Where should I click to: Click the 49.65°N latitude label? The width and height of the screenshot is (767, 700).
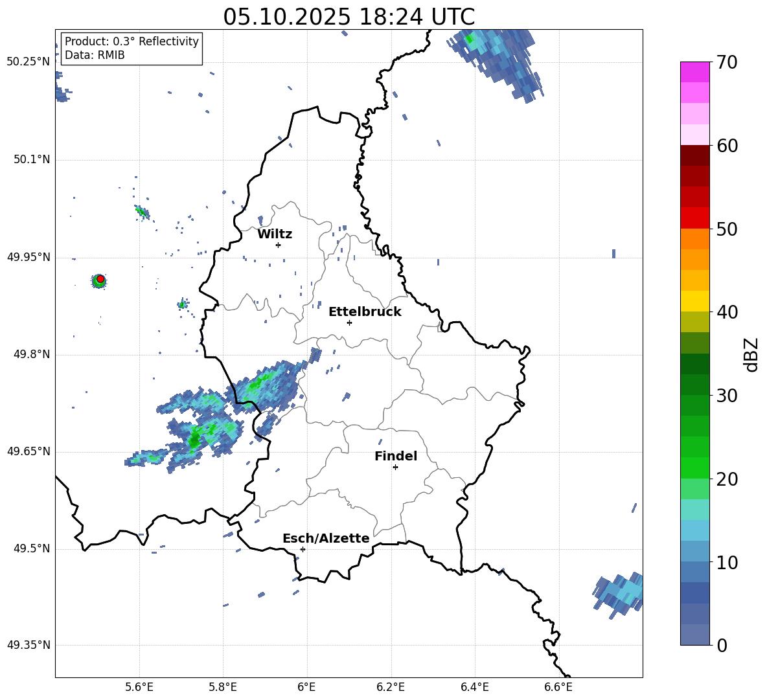pos(29,451)
